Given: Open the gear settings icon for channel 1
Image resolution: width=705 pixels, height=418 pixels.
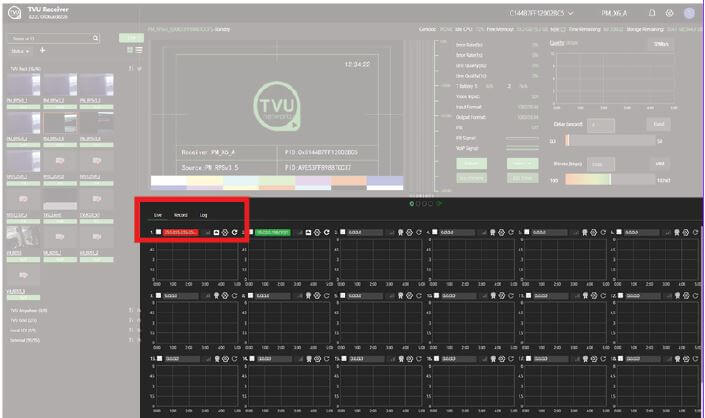Looking at the screenshot, I should click(225, 232).
